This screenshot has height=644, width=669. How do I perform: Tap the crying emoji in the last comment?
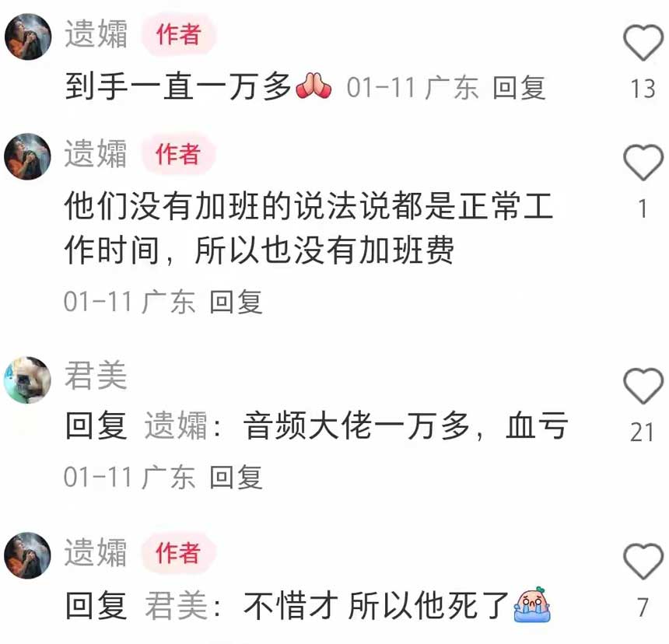532,604
